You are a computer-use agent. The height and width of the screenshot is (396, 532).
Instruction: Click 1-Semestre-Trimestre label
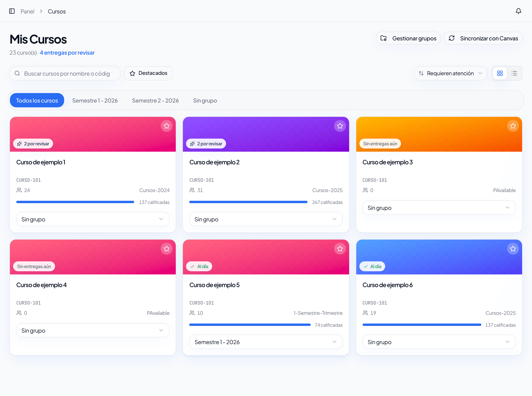click(x=318, y=313)
